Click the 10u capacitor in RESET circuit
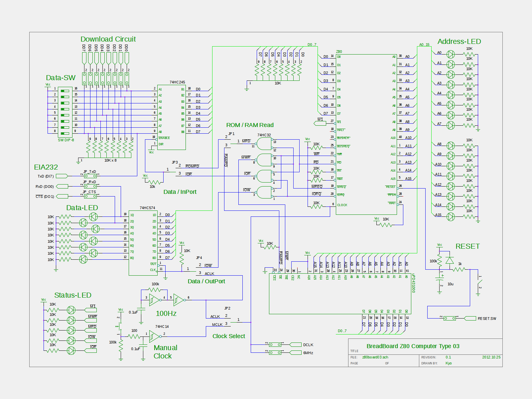 [440, 280]
